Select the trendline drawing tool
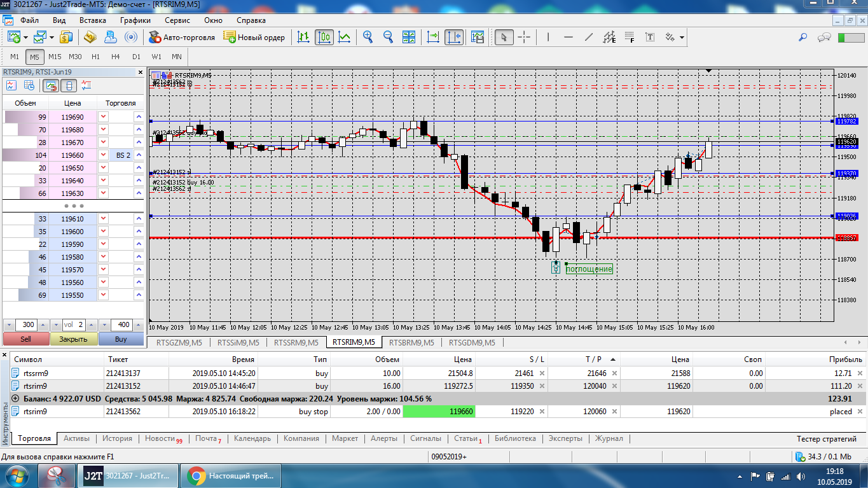The image size is (868, 488). point(589,37)
